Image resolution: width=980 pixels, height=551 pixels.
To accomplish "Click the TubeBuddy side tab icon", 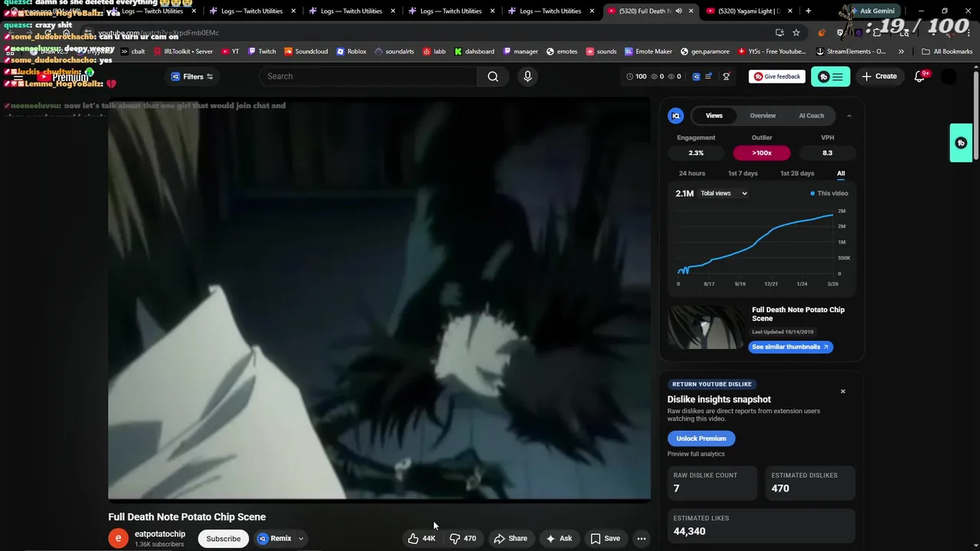I will [961, 143].
